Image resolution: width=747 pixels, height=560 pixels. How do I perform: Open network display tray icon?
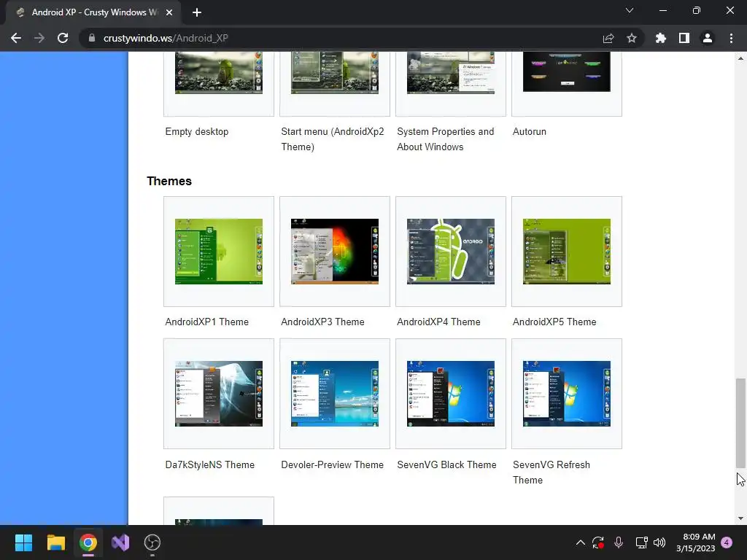point(641,542)
